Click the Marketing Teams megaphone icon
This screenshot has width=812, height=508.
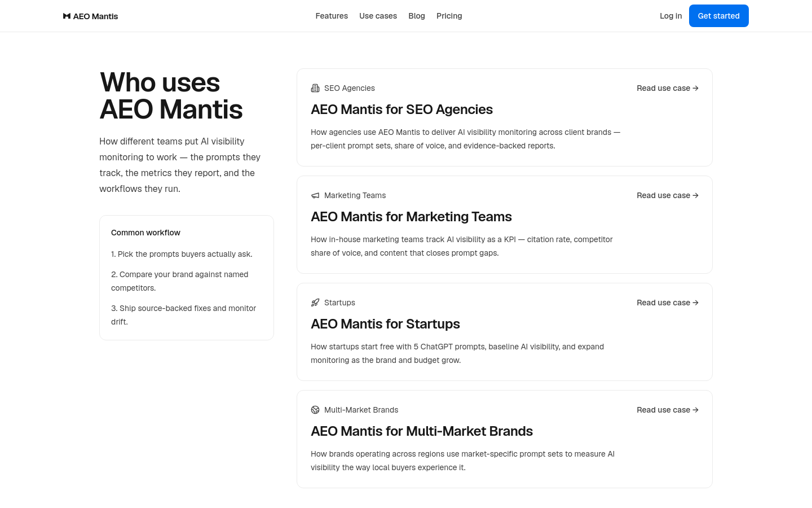tap(315, 195)
